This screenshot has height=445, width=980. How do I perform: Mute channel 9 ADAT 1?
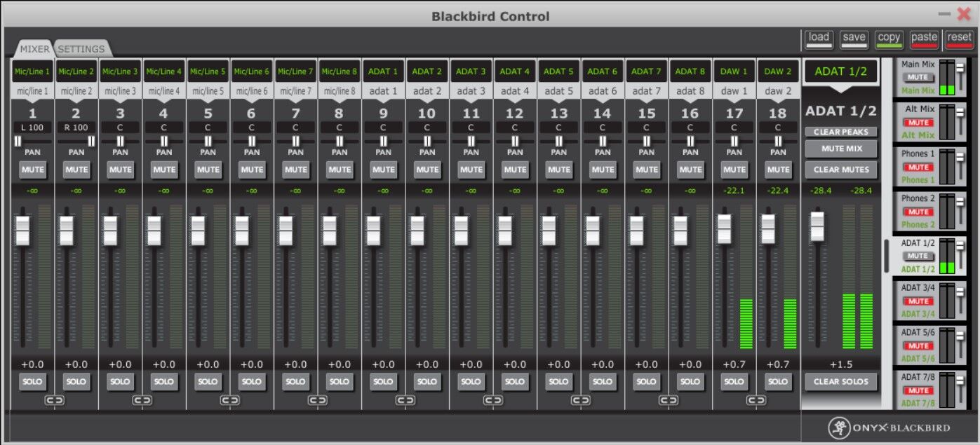384,170
